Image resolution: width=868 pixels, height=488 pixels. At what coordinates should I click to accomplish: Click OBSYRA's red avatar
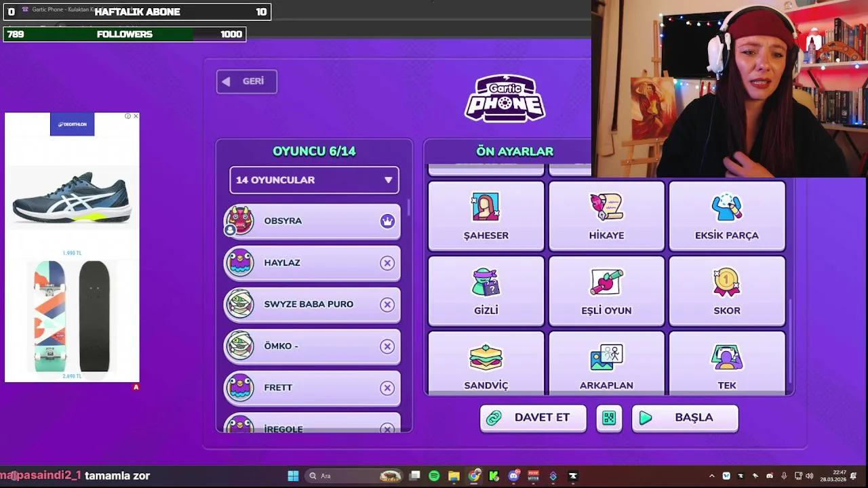coord(239,221)
